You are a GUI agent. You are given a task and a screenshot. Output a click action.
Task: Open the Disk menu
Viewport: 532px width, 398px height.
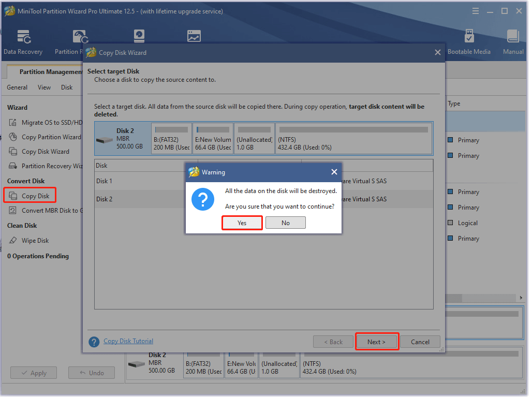(67, 88)
